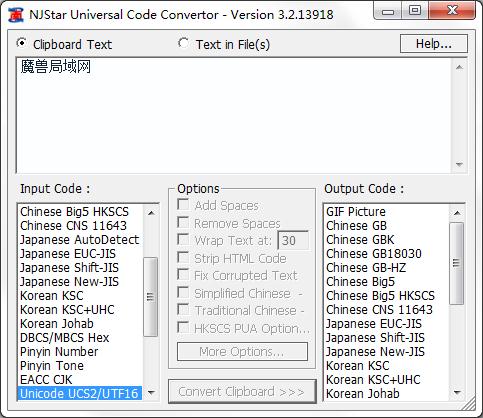Click Output Code list scroll up arrow

click(x=457, y=213)
